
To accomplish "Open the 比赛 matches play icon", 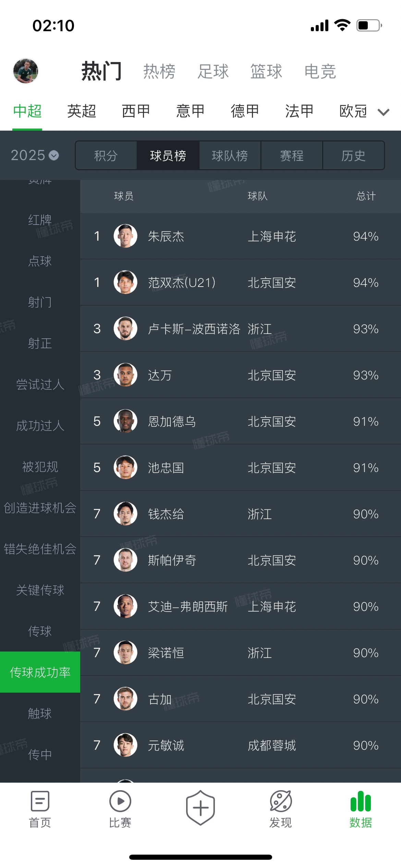I will click(x=120, y=801).
